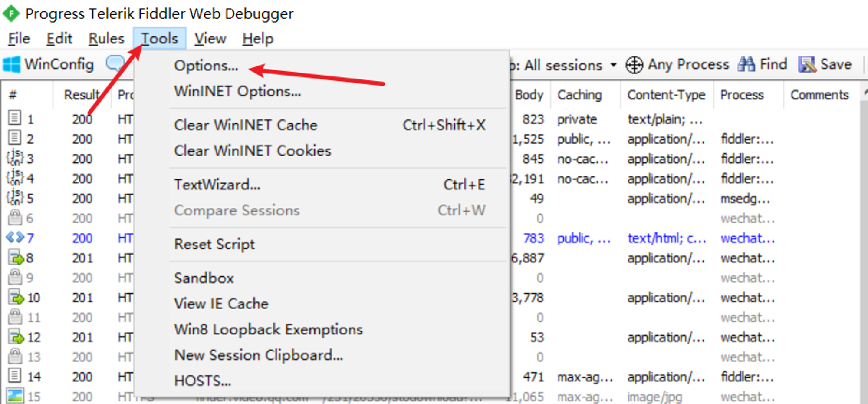
Task: Choose the HOSTS... menu entry
Action: click(203, 381)
